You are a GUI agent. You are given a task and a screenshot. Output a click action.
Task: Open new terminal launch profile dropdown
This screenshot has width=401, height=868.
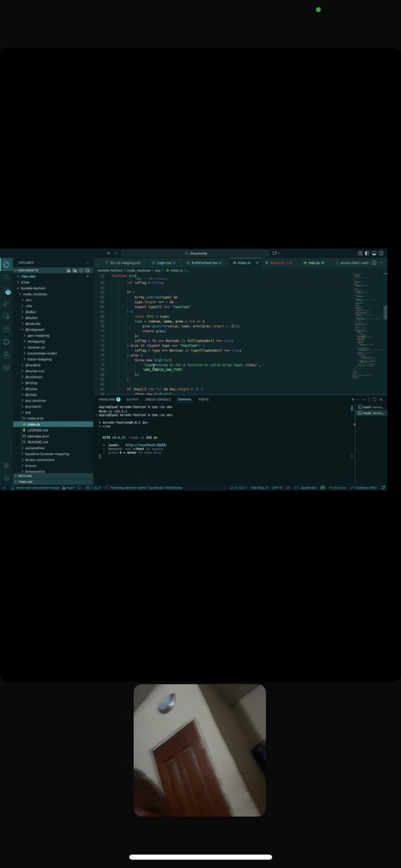pos(358,399)
